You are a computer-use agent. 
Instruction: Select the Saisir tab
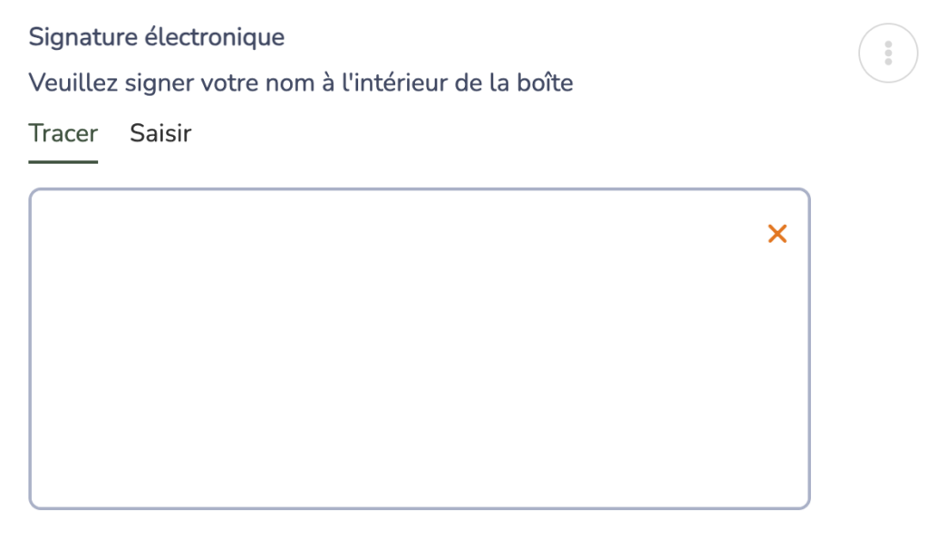pyautogui.click(x=160, y=133)
